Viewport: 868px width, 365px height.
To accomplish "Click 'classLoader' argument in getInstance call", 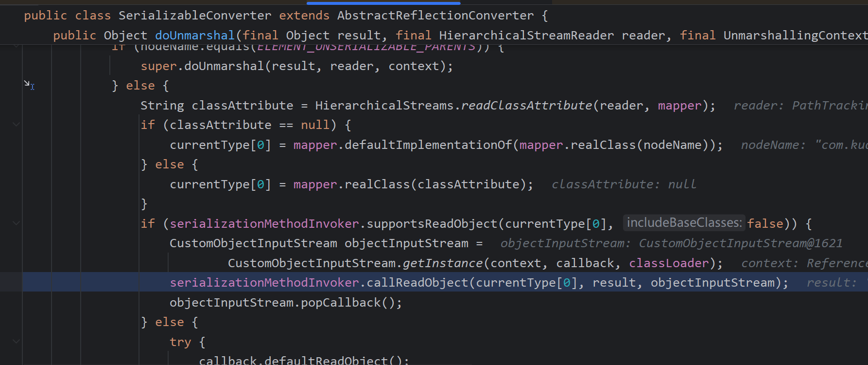I will (x=669, y=263).
